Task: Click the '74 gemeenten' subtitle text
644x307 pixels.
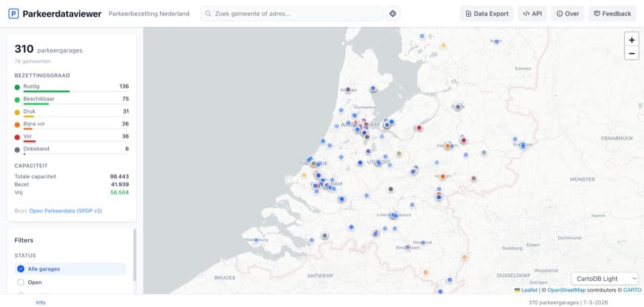Action: tap(32, 61)
